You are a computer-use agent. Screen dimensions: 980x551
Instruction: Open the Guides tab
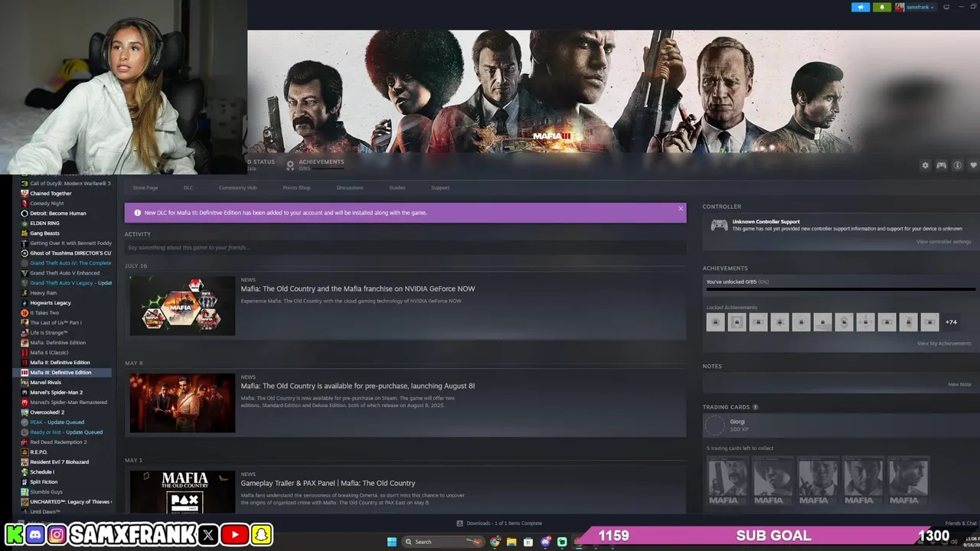(397, 187)
